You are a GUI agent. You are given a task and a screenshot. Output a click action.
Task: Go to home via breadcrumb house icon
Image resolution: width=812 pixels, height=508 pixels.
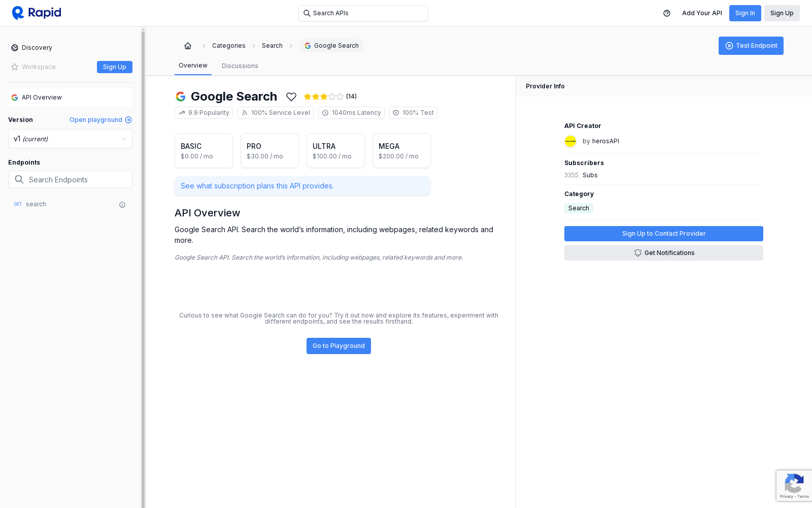(x=188, y=46)
